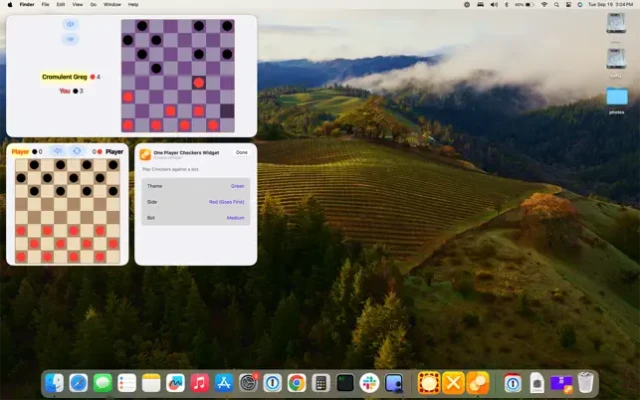Open the Theme dropdown showing Green
640x400 pixels.
(237, 185)
